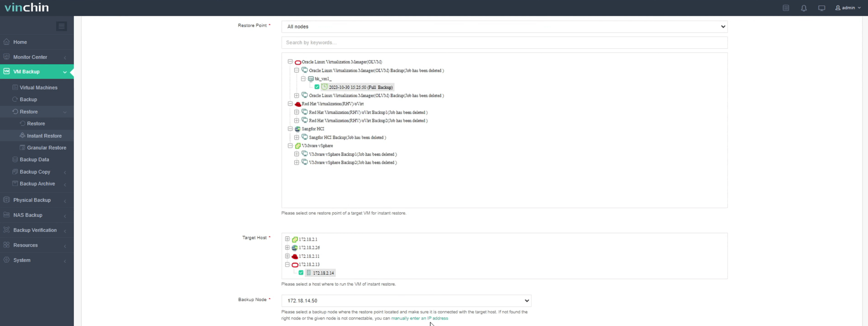Click the second OLVM Backup job icon
The width and height of the screenshot is (868, 326).
tap(305, 95)
